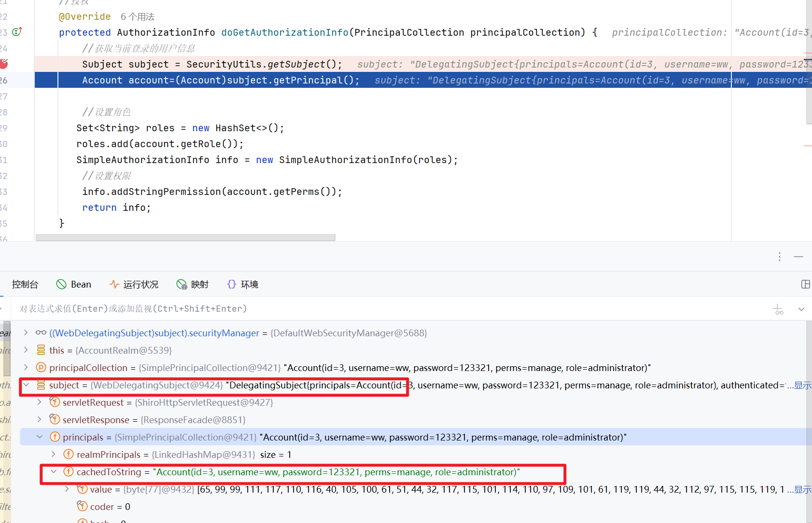Click the breakpoint marker on the Subject line
The image size is (812, 523).
point(4,64)
